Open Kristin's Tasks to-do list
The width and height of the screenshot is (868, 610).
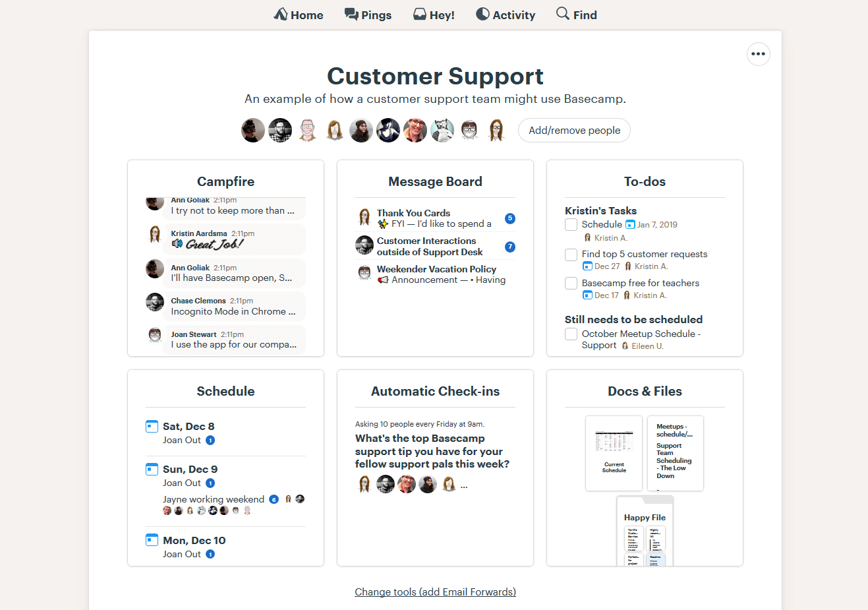coord(600,211)
